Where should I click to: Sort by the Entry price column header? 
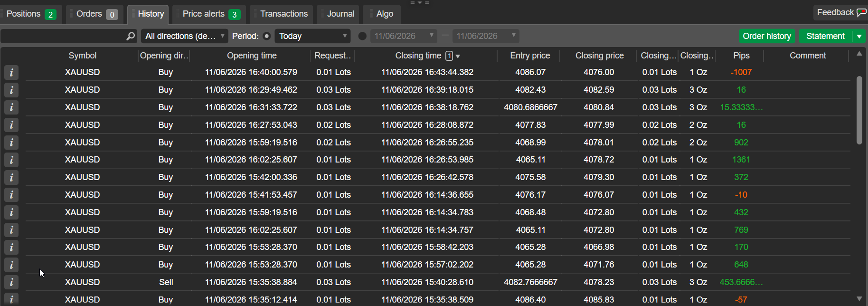tap(530, 56)
